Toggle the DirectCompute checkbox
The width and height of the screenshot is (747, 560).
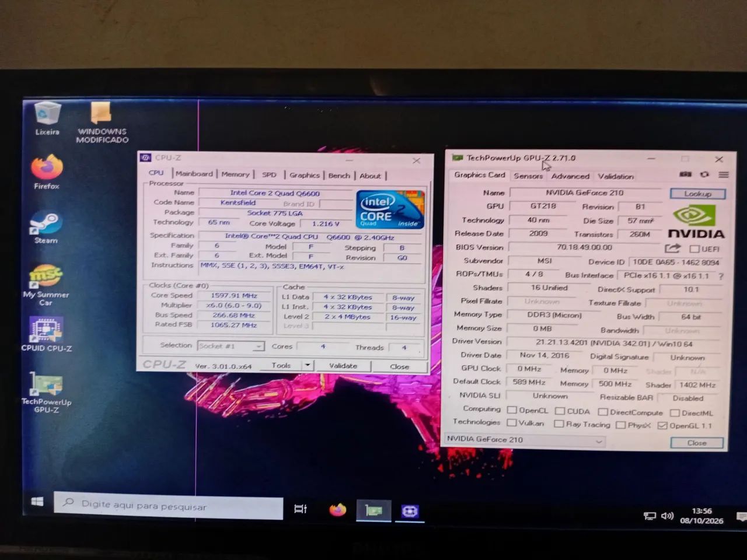tap(603, 412)
